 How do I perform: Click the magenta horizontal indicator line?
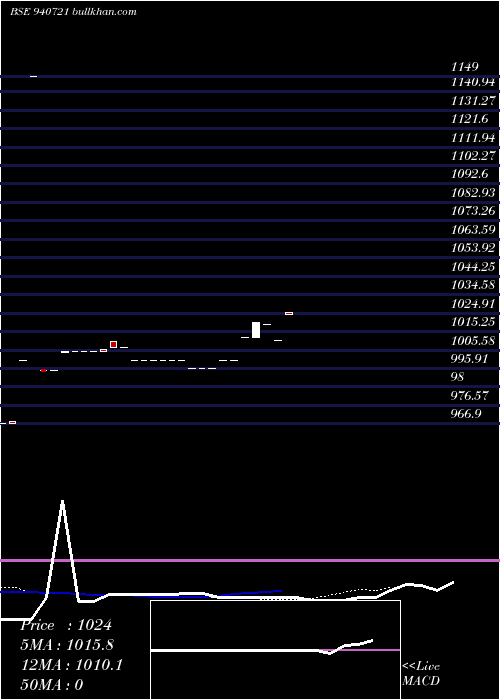250,560
